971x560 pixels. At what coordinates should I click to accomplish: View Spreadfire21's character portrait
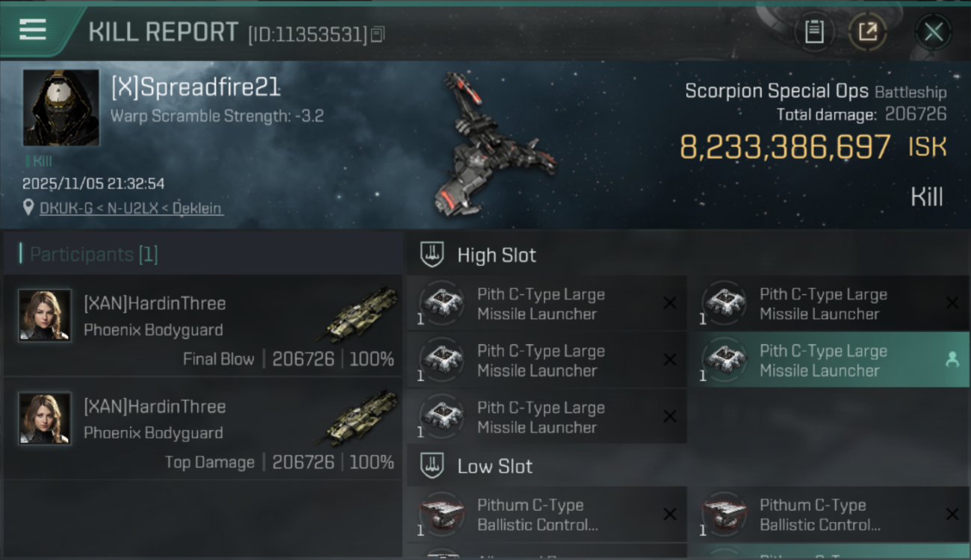[x=61, y=108]
